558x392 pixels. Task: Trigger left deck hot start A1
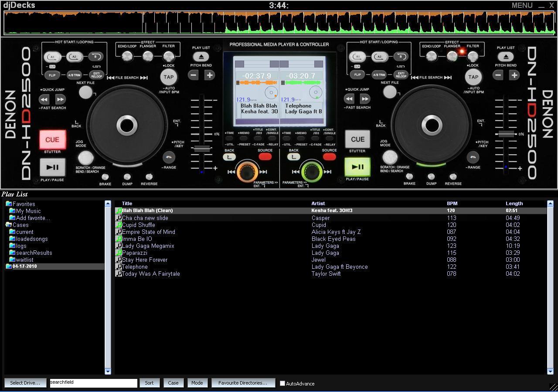[52, 57]
